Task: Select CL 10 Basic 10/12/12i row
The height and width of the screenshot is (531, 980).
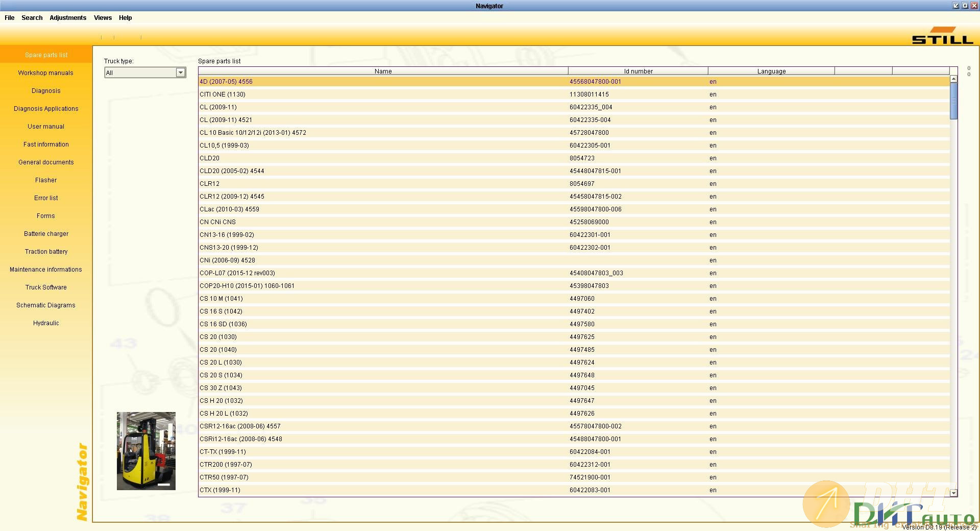Action: point(574,133)
